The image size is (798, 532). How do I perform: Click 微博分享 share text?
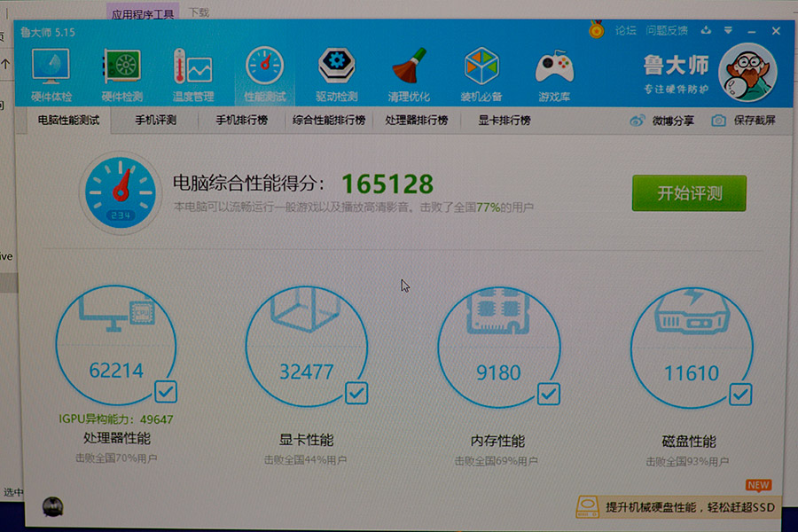pyautogui.click(x=673, y=121)
